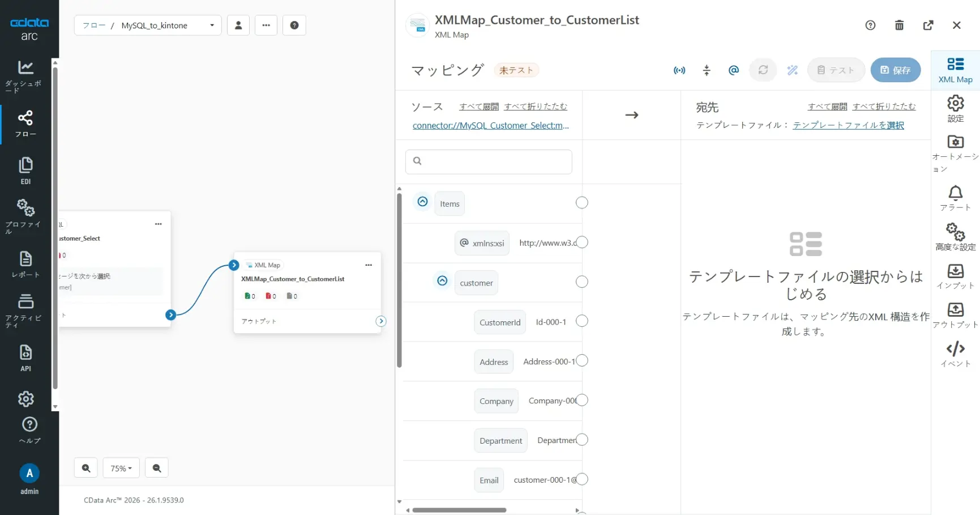This screenshot has height=515, width=980.
Task: Collapse the customer node chevron
Action: click(442, 280)
